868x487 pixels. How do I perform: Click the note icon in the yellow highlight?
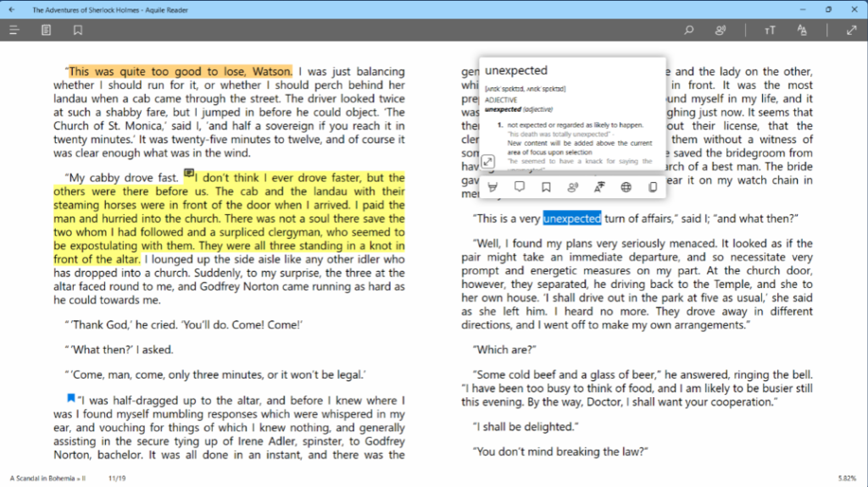[189, 175]
